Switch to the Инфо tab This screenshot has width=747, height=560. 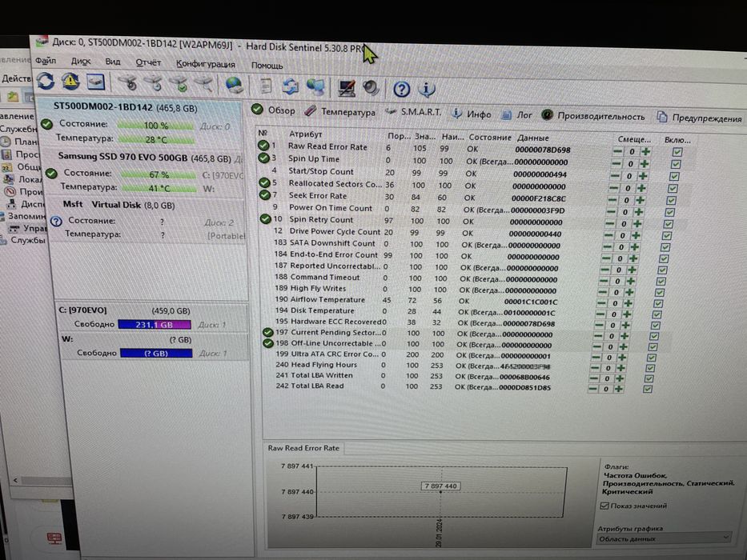coord(471,114)
